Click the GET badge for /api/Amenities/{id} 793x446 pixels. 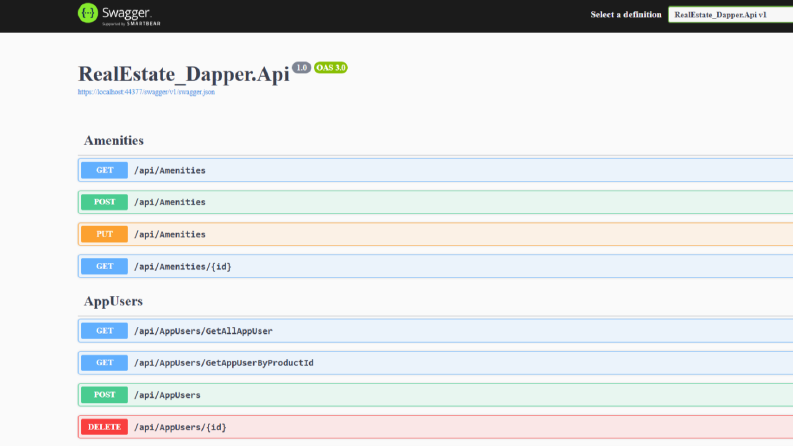pyautogui.click(x=104, y=266)
